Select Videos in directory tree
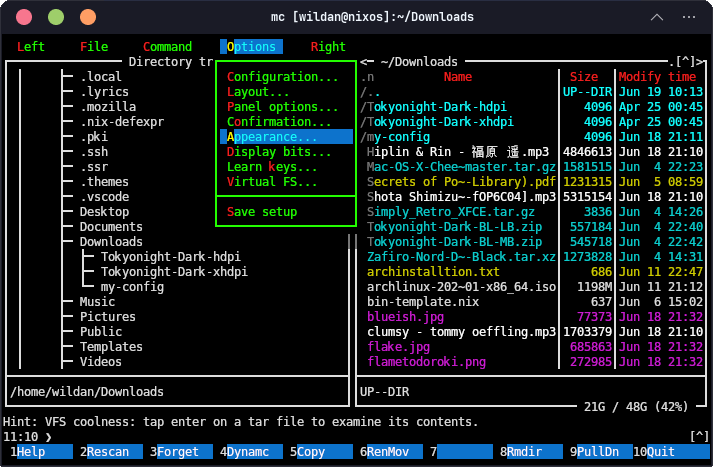The image size is (713, 467). pyautogui.click(x=101, y=362)
